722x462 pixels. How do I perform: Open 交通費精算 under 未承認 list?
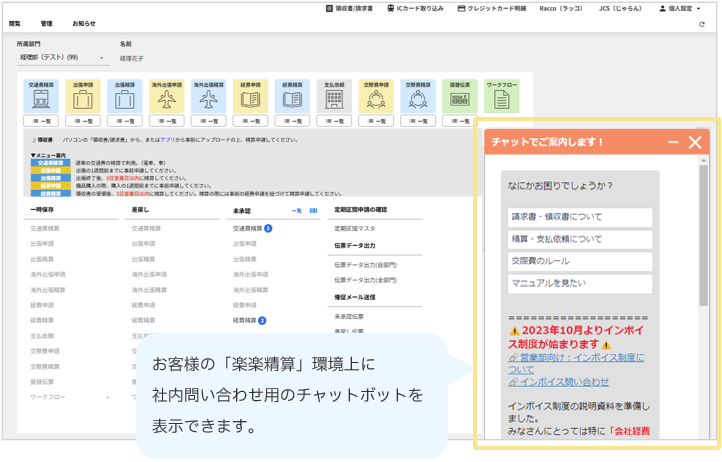click(x=246, y=229)
